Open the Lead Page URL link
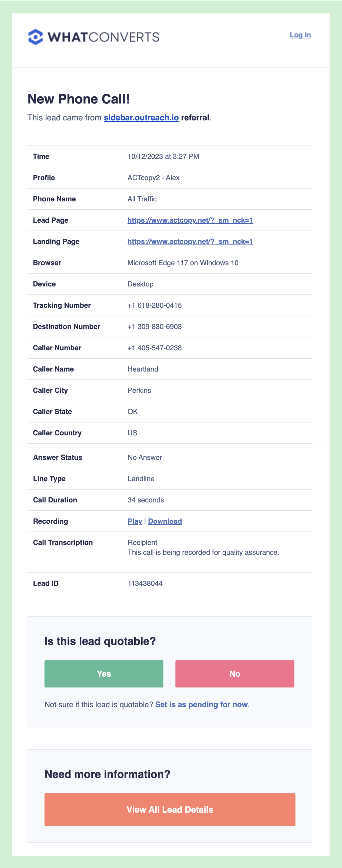 pyautogui.click(x=190, y=220)
